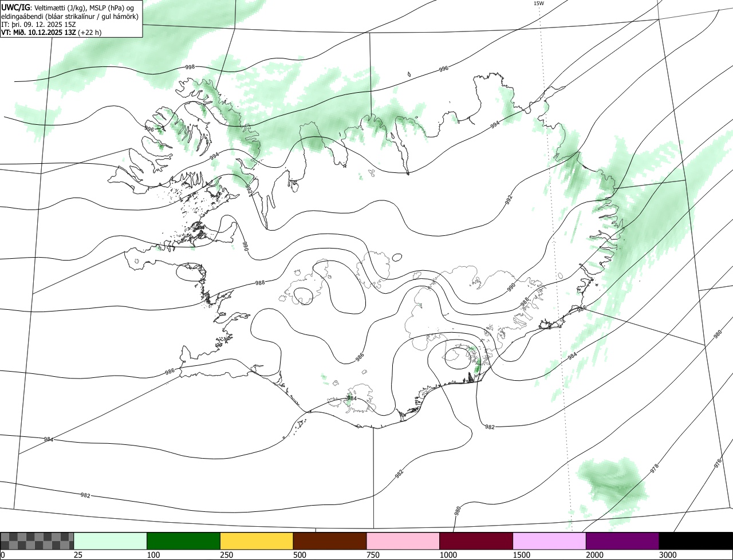Select the yellow 250–500 legend swatch

[x=257, y=541]
